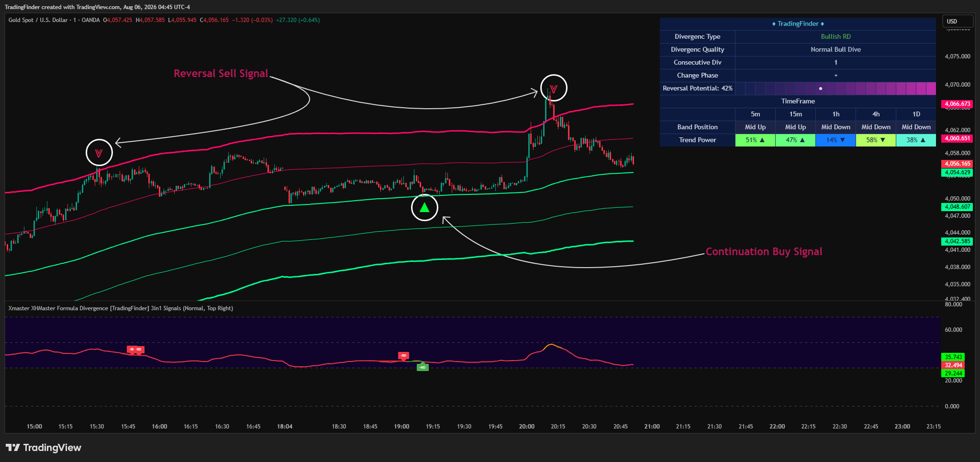This screenshot has height=462, width=980.
Task: Click the 47% Trend Power cell
Action: pyautogui.click(x=795, y=140)
